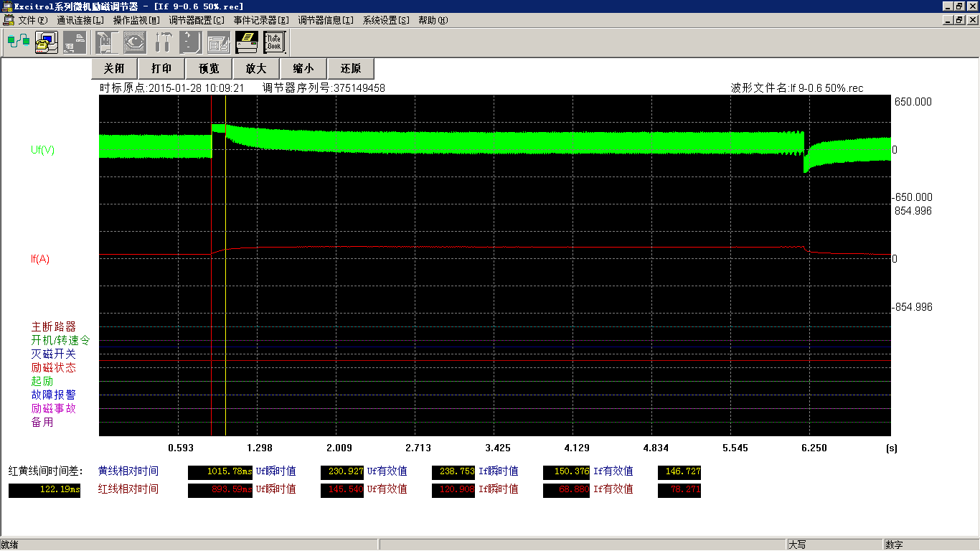Click the 红线相对时间 label
This screenshot has width=980, height=551.
(x=128, y=489)
